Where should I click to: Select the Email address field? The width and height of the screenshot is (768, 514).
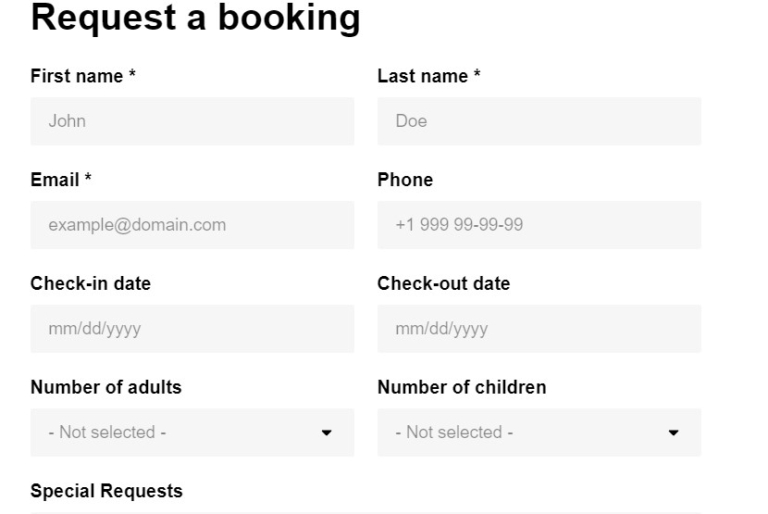click(x=192, y=225)
